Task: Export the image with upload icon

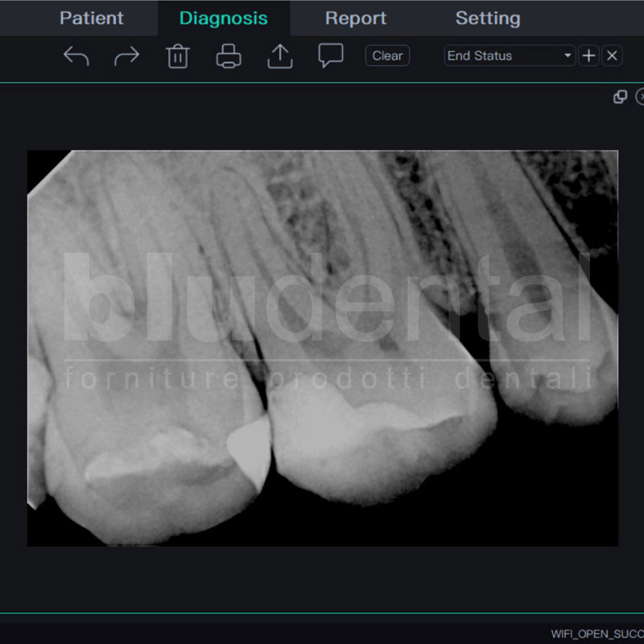Action: click(x=280, y=56)
